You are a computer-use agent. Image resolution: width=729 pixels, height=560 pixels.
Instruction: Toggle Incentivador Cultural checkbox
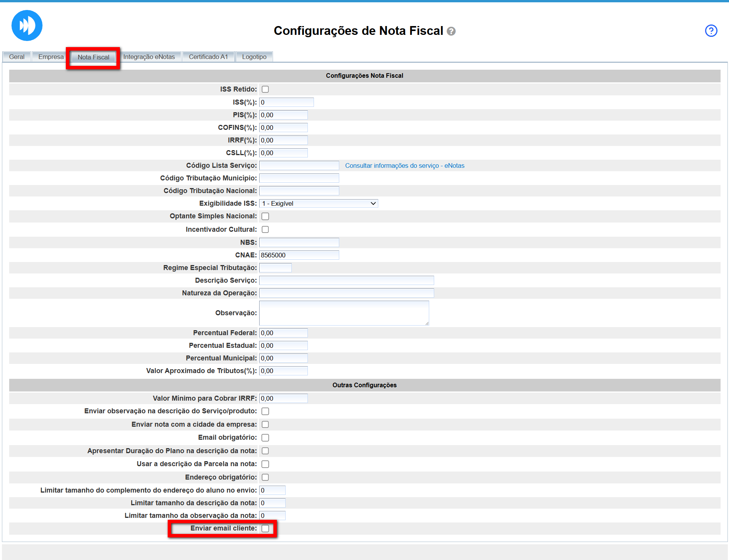(x=265, y=229)
